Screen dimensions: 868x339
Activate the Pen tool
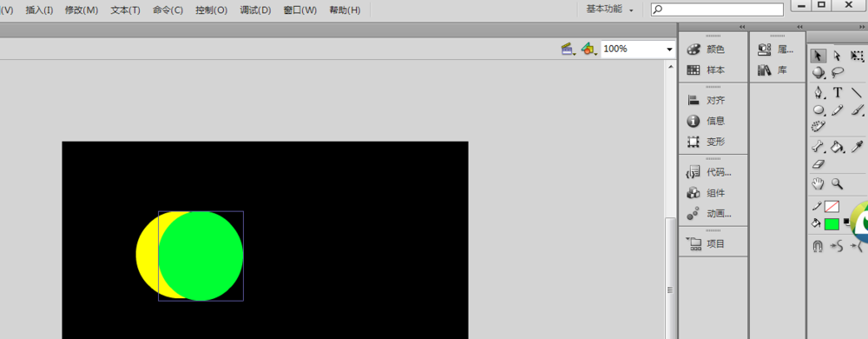pos(819,92)
